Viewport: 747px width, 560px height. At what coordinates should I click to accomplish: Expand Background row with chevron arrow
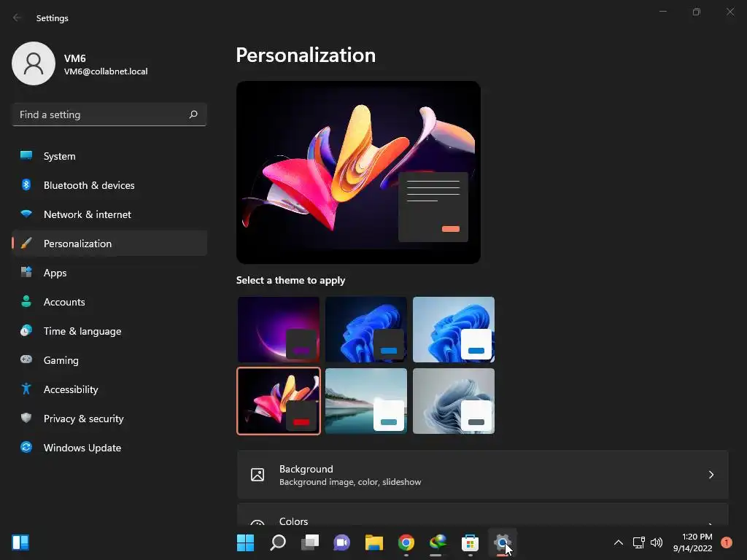coord(711,475)
